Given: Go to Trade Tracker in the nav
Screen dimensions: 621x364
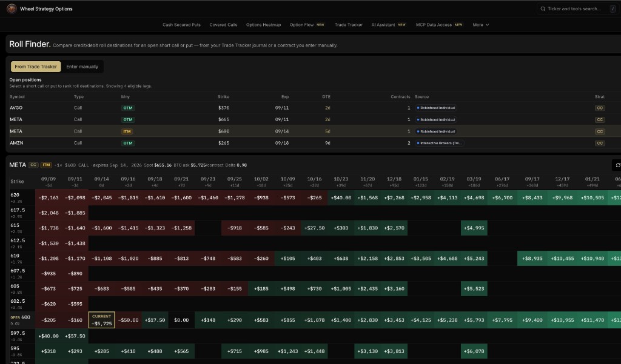Looking at the screenshot, I should (349, 25).
